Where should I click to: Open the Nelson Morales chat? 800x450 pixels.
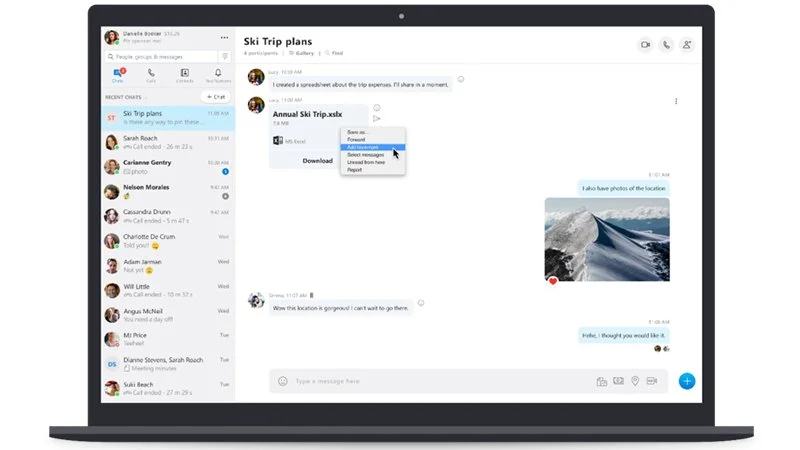point(168,192)
